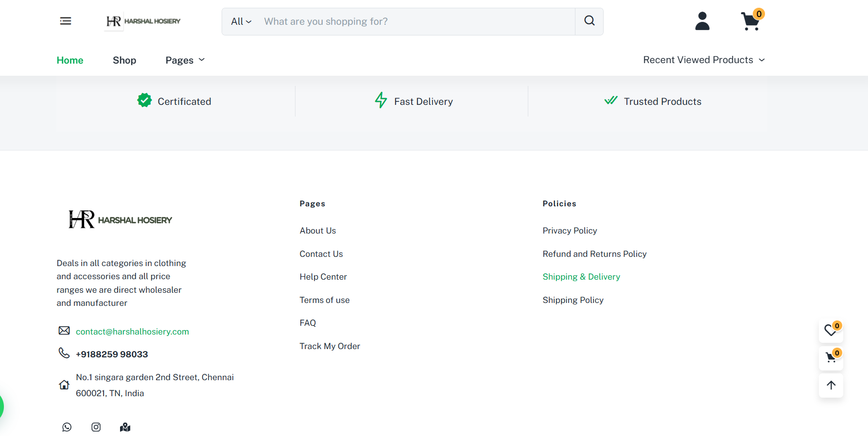Open the hamburger menu icon
Screen dimensions: 868x436
click(66, 21)
